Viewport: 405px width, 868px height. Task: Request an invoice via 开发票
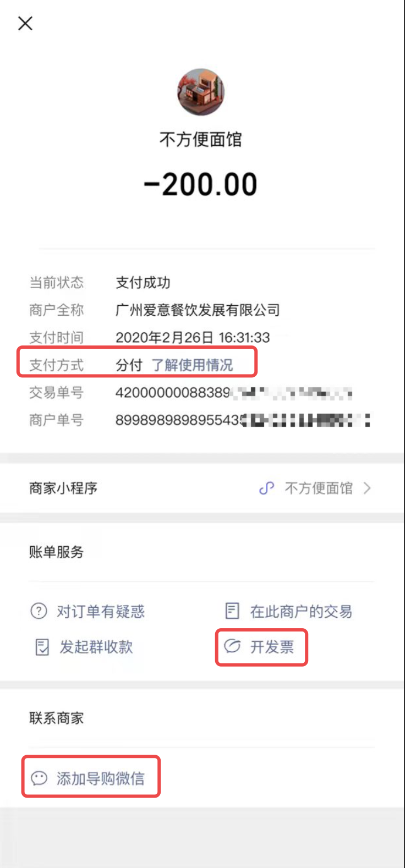click(x=272, y=647)
